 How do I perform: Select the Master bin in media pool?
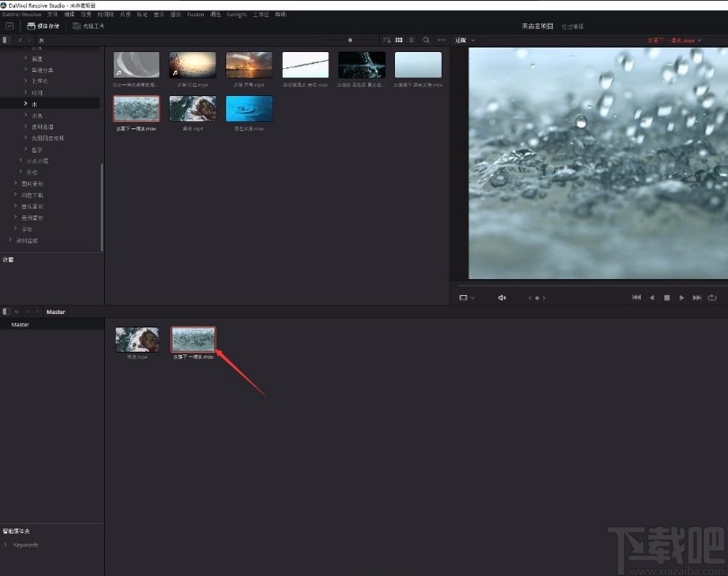20,325
